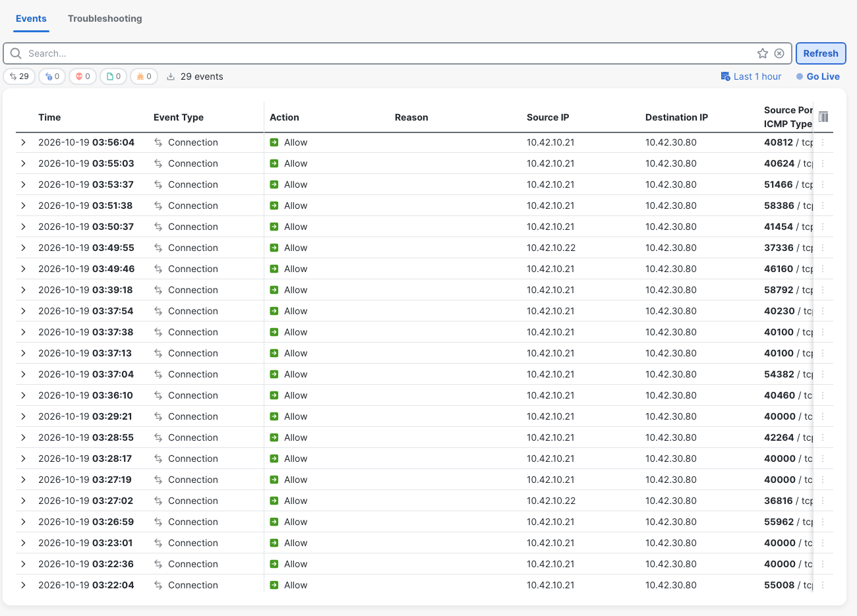This screenshot has width=857, height=616.
Task: Click the Connection icon in 03:28:55 row
Action: click(158, 437)
